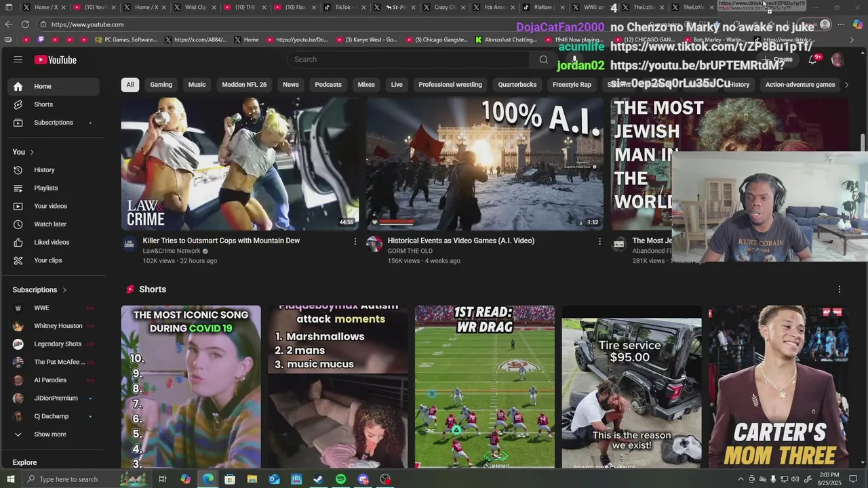Open options for Killer Tries to Outsmart video
This screenshot has height=488, width=868.
click(x=355, y=241)
